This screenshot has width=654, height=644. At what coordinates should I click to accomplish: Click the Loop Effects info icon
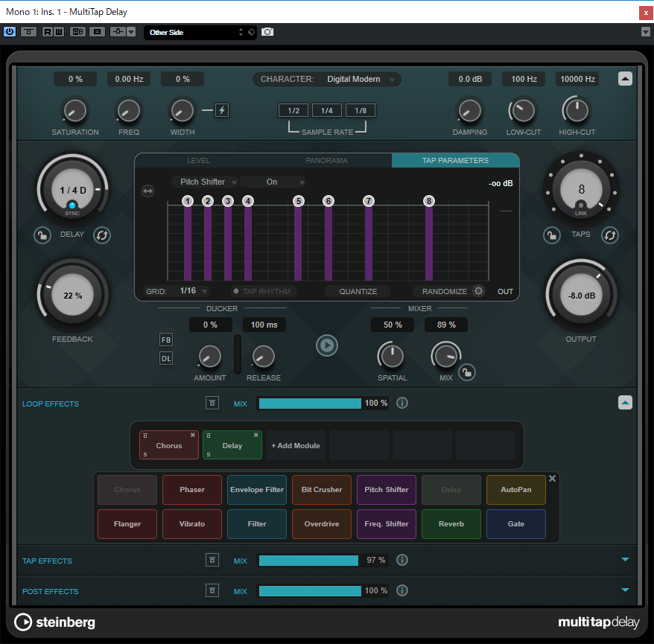[x=401, y=403]
